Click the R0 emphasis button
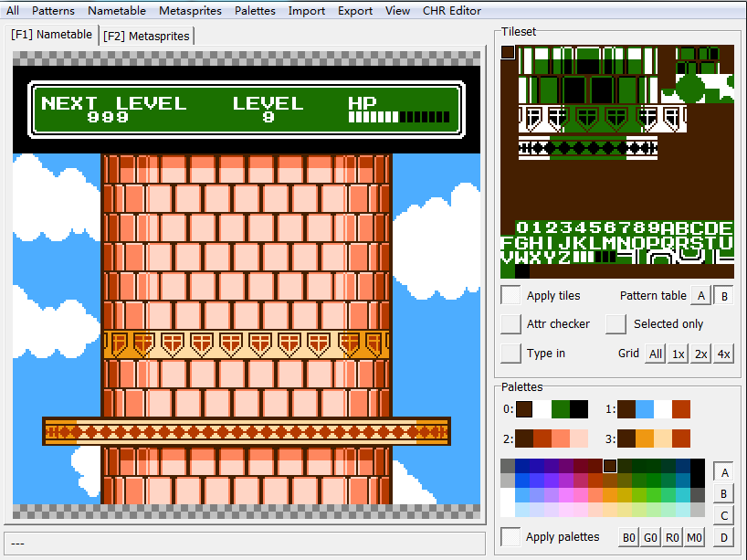This screenshot has height=560, width=747. pos(672,537)
